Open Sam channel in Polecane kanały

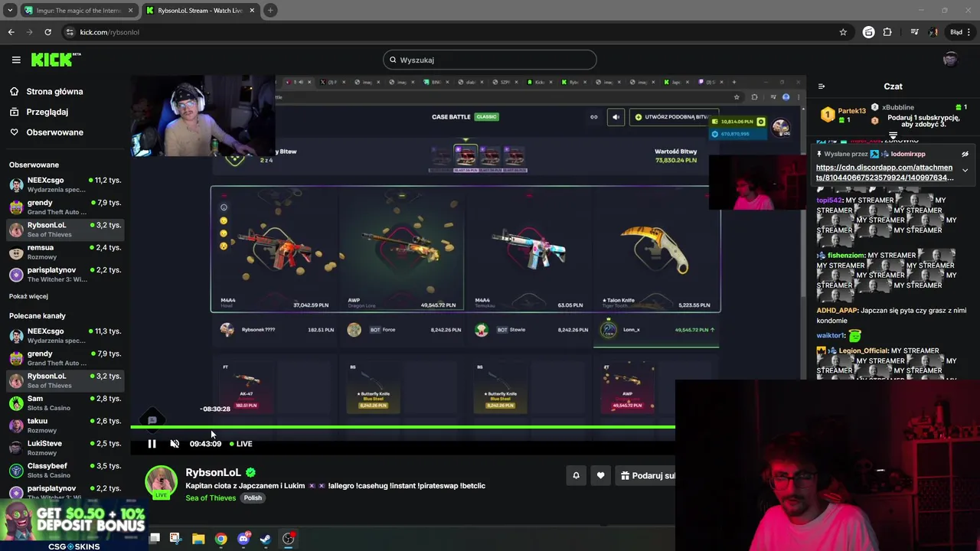point(65,403)
